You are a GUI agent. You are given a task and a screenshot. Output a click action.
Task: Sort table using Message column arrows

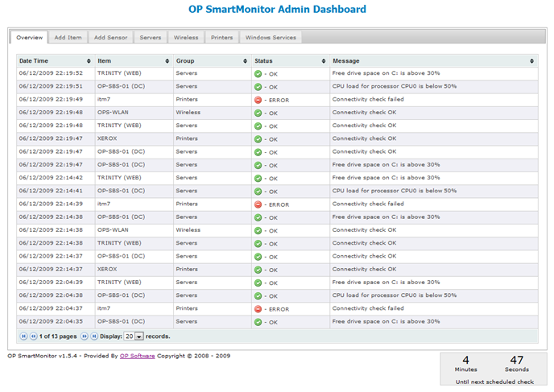[x=531, y=61]
